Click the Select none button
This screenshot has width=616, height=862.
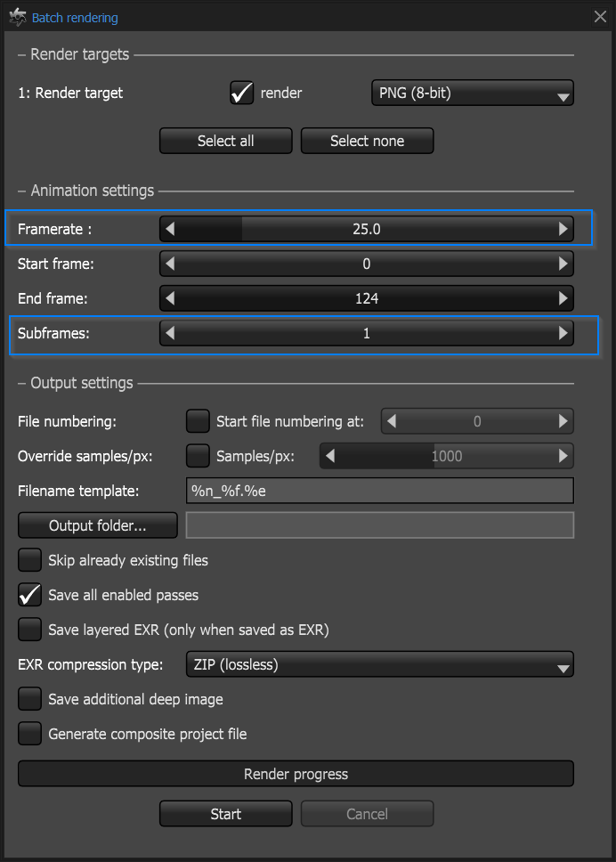click(x=367, y=141)
